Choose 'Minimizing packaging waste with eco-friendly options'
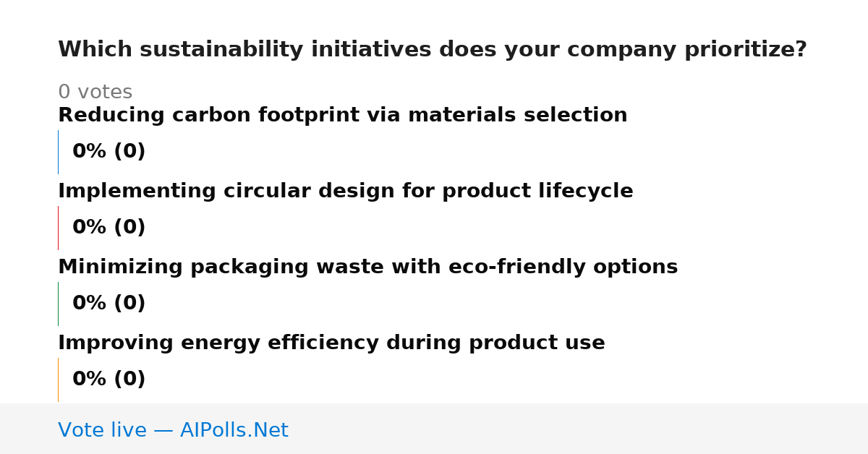Image resolution: width=868 pixels, height=454 pixels. coord(367,267)
